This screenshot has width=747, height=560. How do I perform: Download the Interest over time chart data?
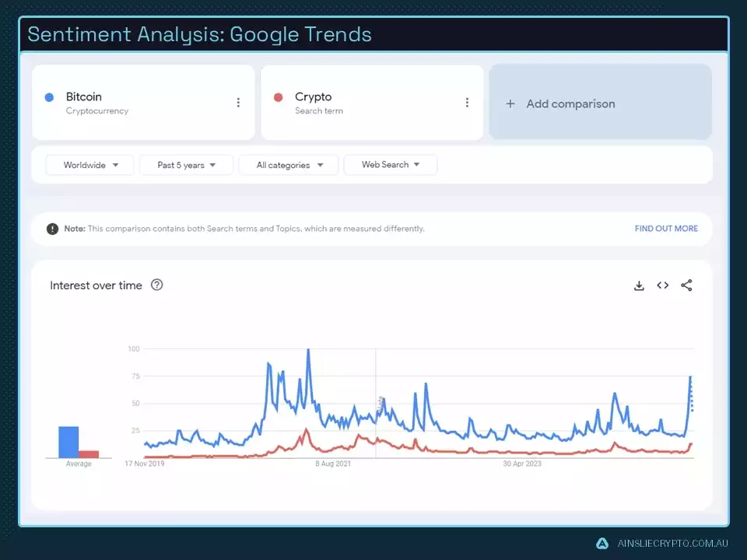click(639, 285)
